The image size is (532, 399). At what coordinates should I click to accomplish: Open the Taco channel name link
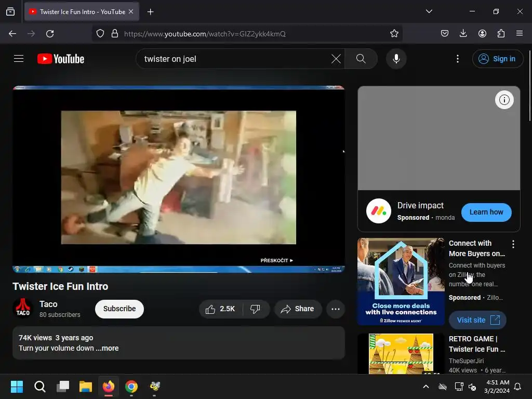click(48, 304)
